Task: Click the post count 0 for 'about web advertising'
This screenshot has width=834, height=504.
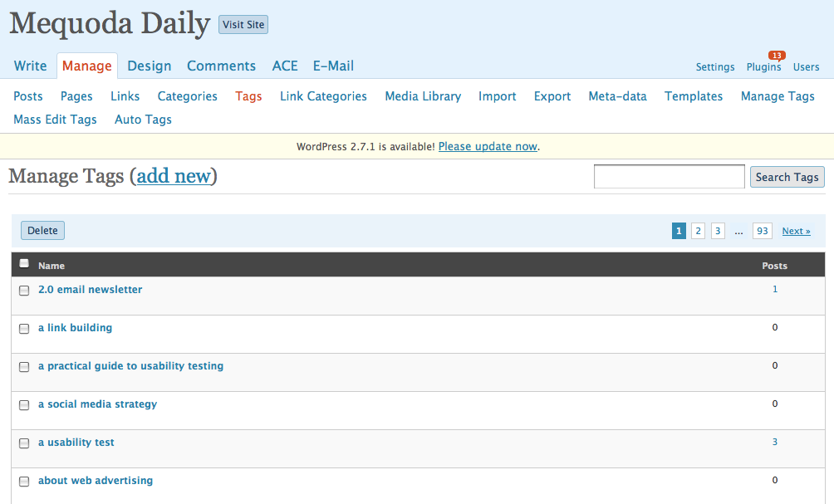Action: point(775,480)
